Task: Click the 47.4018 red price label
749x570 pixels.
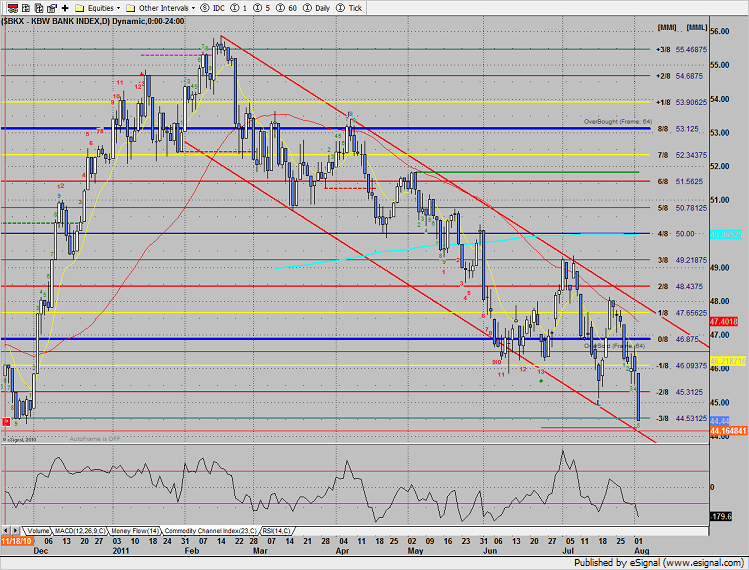Action: (x=724, y=322)
